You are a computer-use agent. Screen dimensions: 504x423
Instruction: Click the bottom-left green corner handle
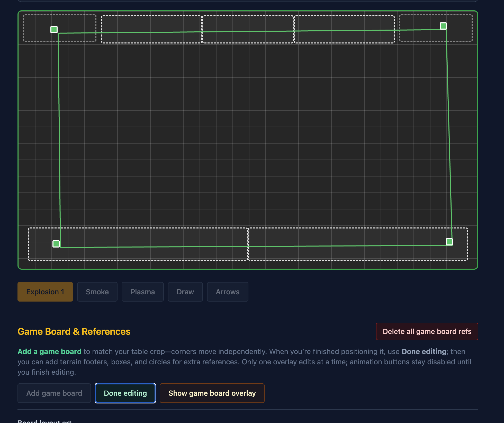pyautogui.click(x=56, y=244)
